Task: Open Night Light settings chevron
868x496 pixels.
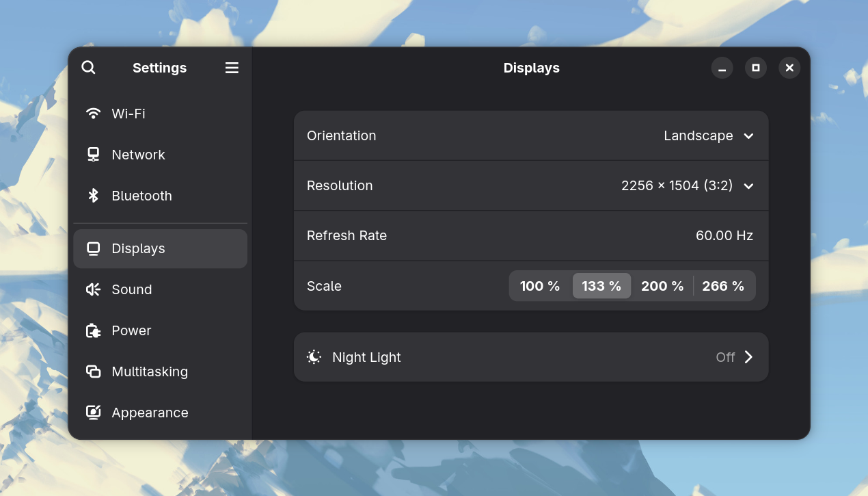Action: [748, 357]
